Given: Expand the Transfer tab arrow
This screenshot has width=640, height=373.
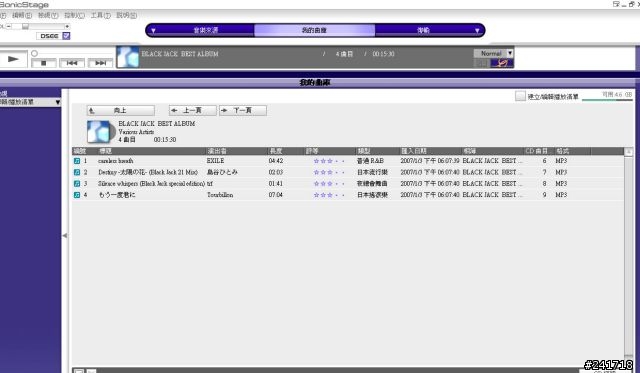Looking at the screenshot, I should click(477, 30).
